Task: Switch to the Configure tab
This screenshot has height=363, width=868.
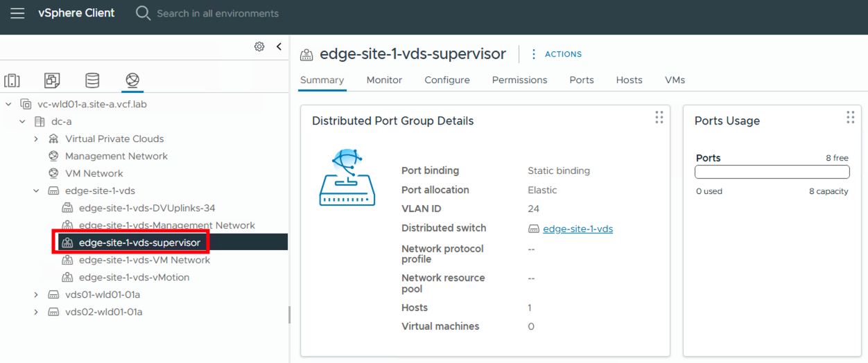Action: click(x=447, y=80)
